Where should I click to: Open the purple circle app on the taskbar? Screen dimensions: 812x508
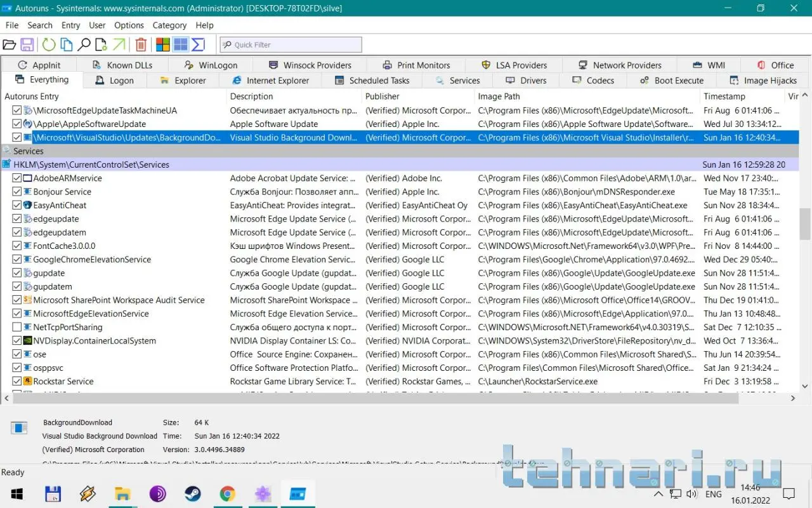coord(157,494)
